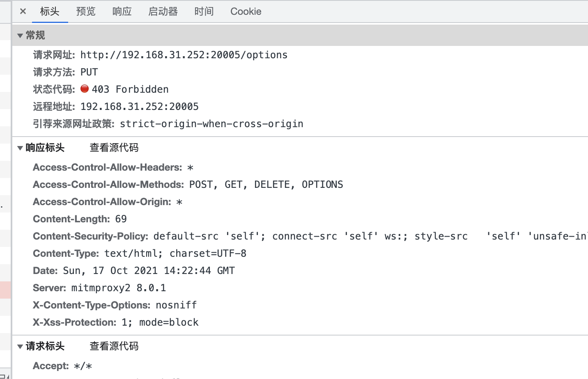Open the 预览 tab
Image resolution: width=588 pixels, height=379 pixels.
point(86,11)
